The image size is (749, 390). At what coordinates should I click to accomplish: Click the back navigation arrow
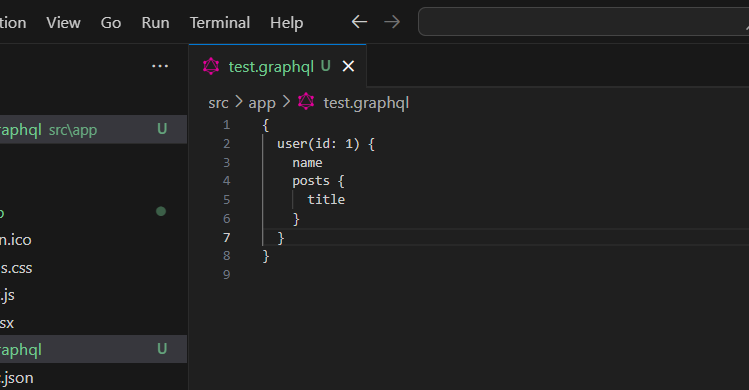[359, 22]
